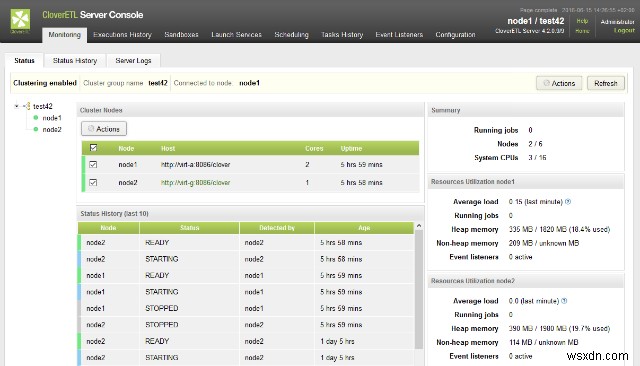This screenshot has width=640, height=366.
Task: Open the node2 host URL link
Action: tap(196, 182)
